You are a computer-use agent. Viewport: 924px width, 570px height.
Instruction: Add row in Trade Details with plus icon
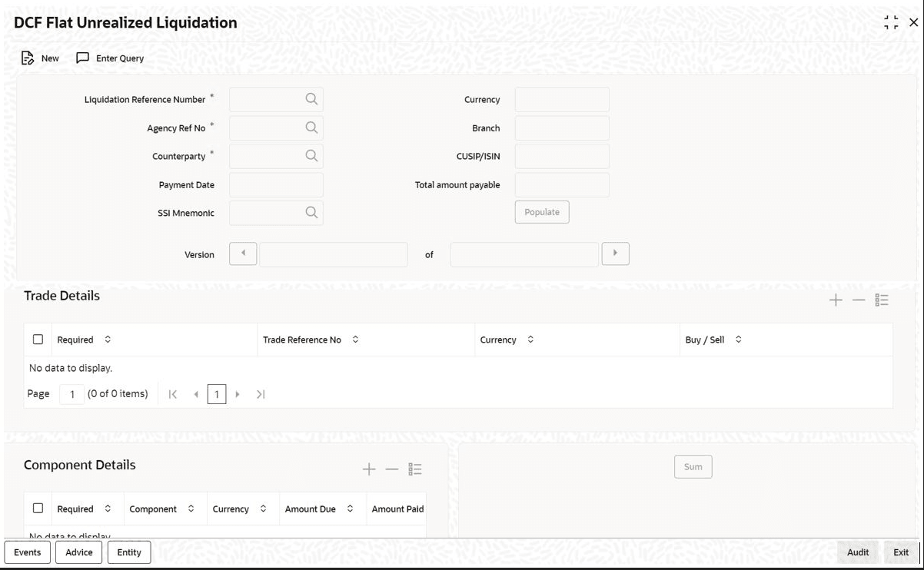click(836, 300)
